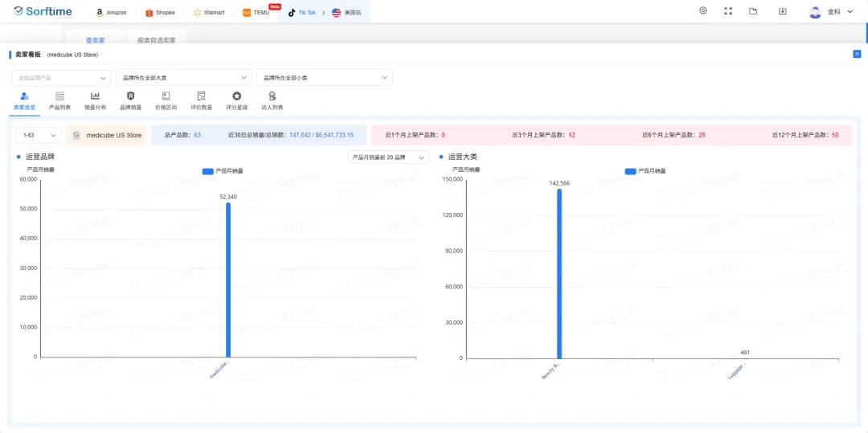The width and height of the screenshot is (868, 433).
Task: Close the 卖家看板 panel with blue X
Action: (857, 54)
